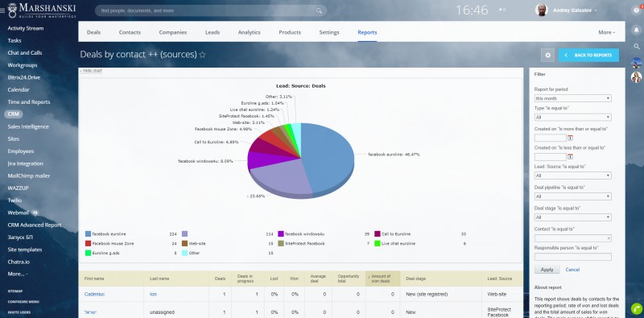Collapse the chart via Hide chart
Image resolution: width=644 pixels, height=318 pixels.
pos(91,71)
